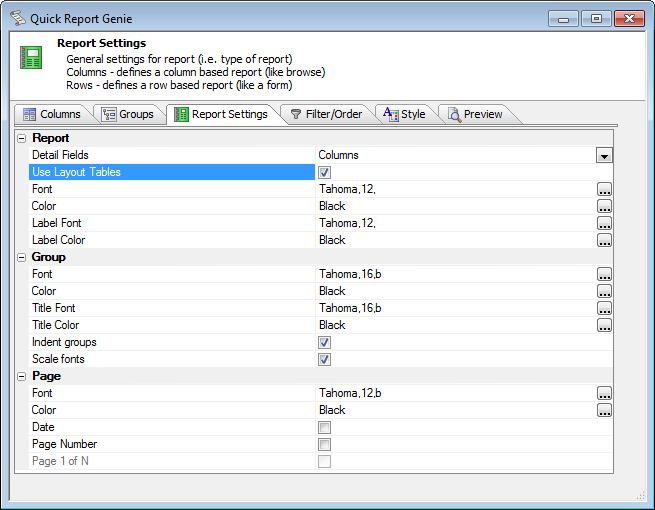Select the Page 1 of N row label
Viewport: 655px width, 510px height.
click(x=60, y=461)
